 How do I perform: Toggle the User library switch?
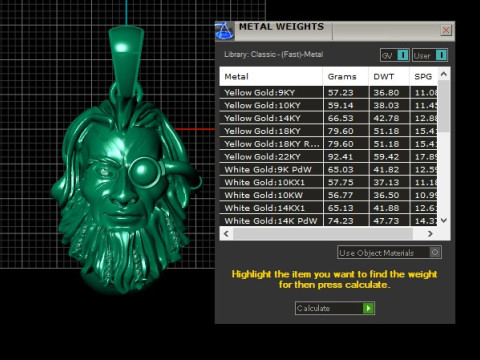click(x=430, y=55)
